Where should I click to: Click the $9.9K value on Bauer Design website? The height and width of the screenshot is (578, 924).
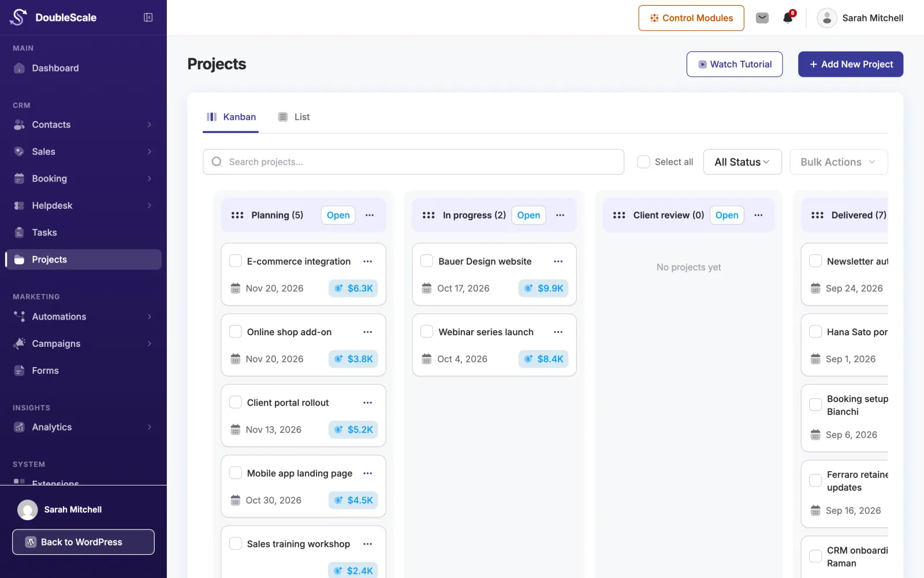[x=544, y=288]
